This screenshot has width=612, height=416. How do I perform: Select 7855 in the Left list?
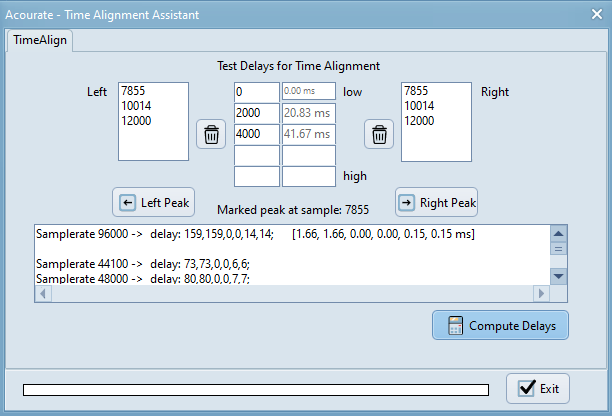[136, 91]
